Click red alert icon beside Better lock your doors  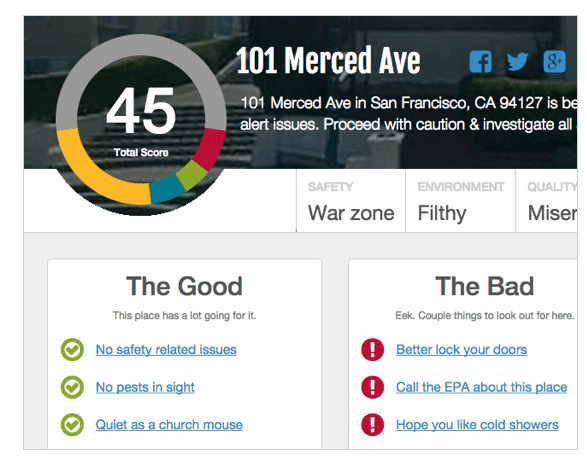coord(372,350)
